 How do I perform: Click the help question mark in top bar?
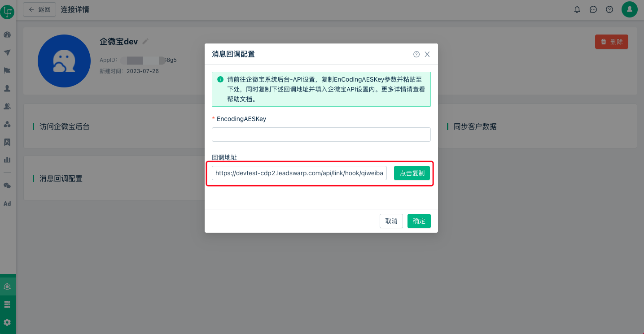(x=609, y=9)
